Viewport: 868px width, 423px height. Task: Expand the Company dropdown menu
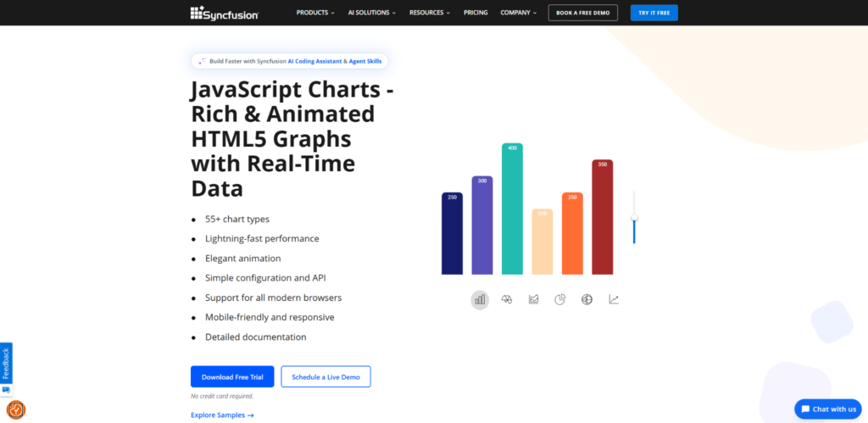point(519,13)
